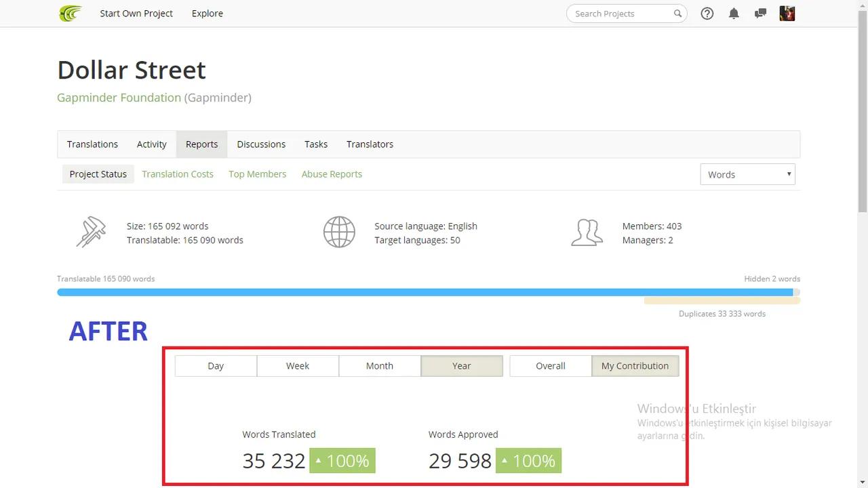Image resolution: width=868 pixels, height=488 pixels.
Task: Switch to Overall statistics
Action: coord(551,366)
